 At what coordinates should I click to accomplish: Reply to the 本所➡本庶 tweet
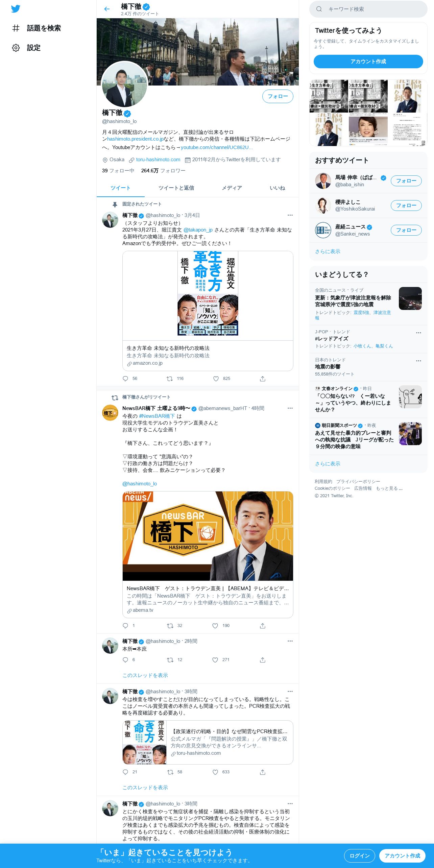click(x=125, y=660)
